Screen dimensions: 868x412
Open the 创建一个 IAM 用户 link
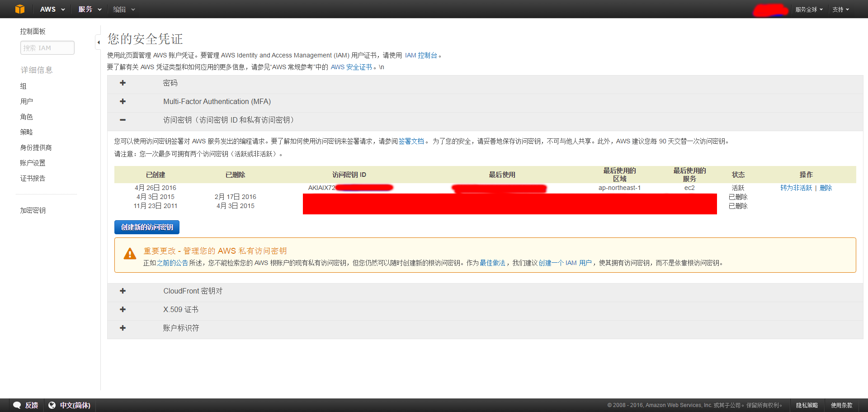tap(565, 263)
